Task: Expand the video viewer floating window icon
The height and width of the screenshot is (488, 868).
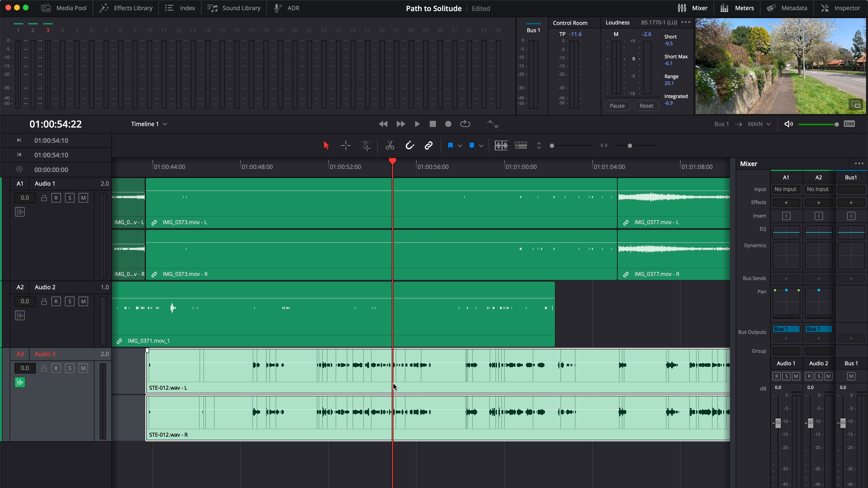Action: click(856, 105)
